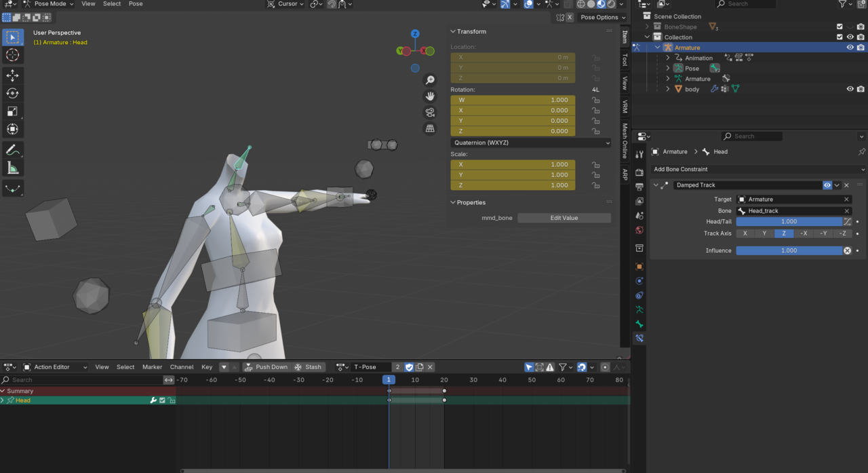
Task: Uncheck the Collection exclude checkbox
Action: pyautogui.click(x=840, y=37)
